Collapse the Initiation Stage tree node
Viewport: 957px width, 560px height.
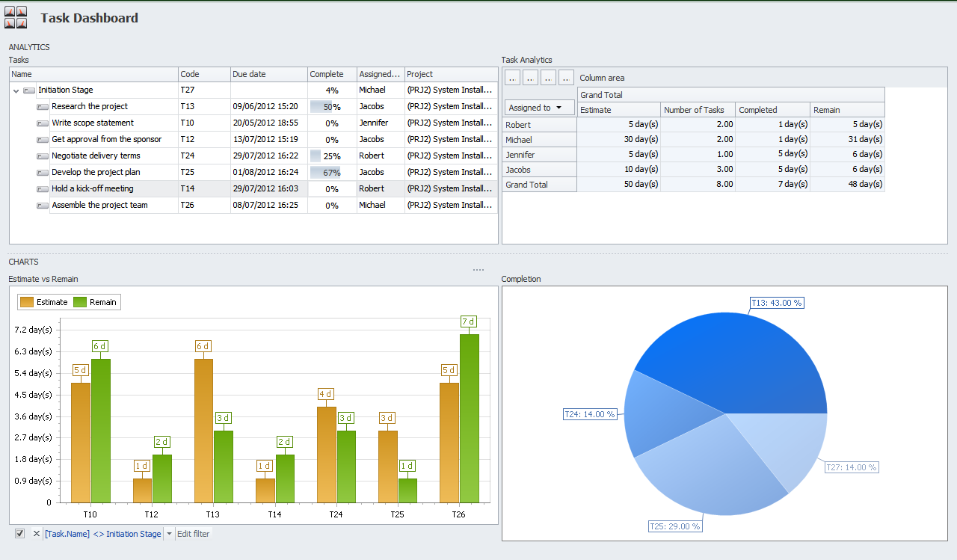click(16, 90)
